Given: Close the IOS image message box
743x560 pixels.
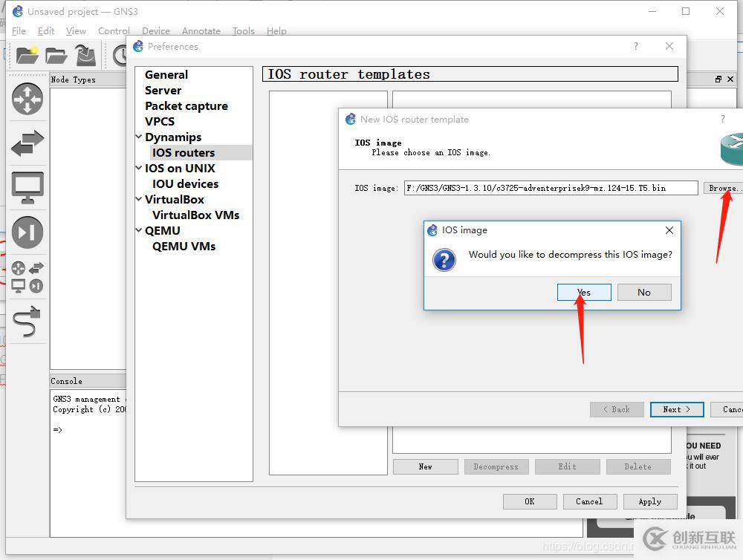Looking at the screenshot, I should coord(669,230).
